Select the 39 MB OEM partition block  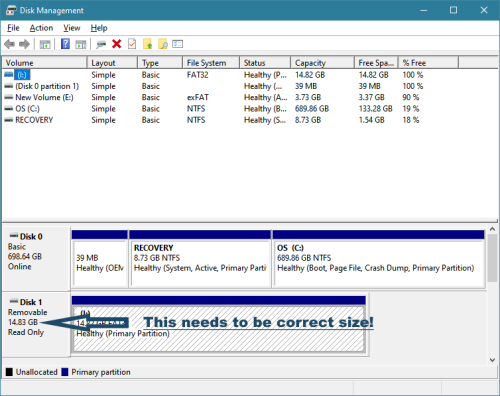pos(100,259)
